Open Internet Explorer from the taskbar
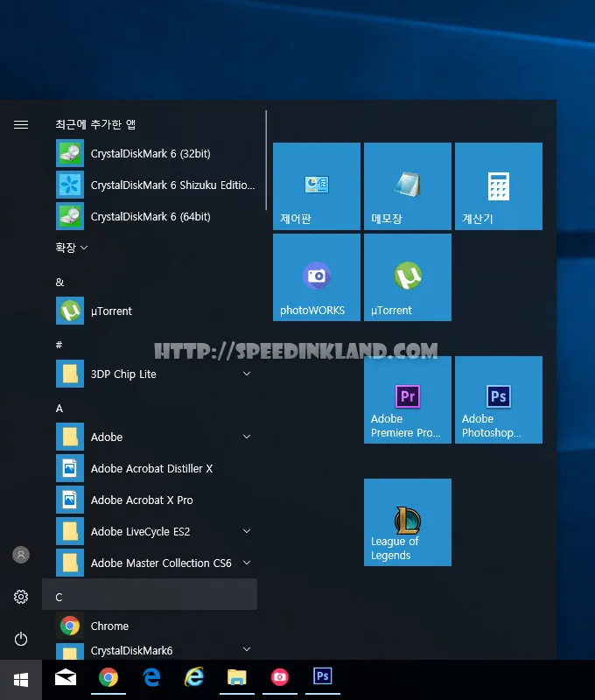The height and width of the screenshot is (700, 595). [x=194, y=677]
